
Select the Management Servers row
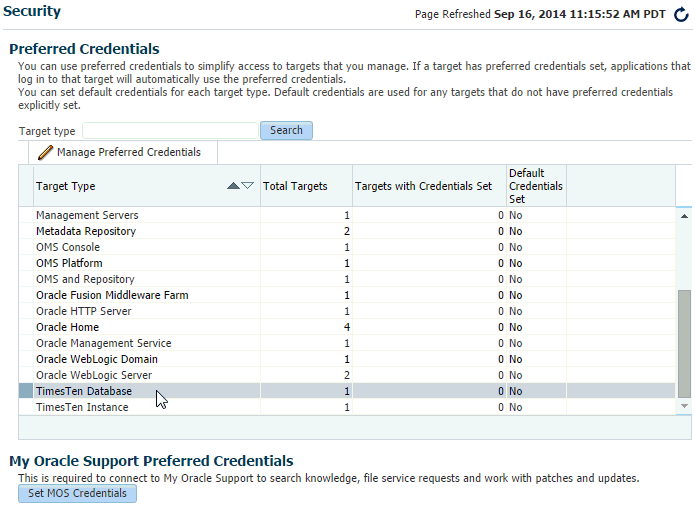pyautogui.click(x=347, y=215)
